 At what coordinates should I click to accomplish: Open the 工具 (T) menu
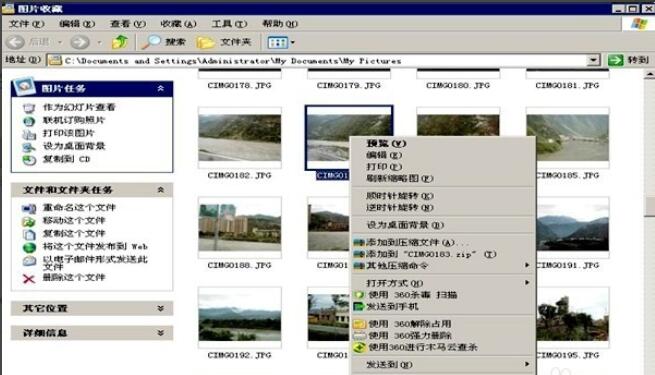click(229, 24)
